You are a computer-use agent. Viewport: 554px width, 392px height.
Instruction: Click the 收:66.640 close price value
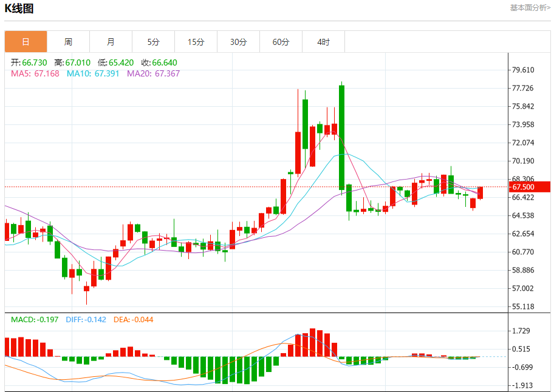(159, 63)
